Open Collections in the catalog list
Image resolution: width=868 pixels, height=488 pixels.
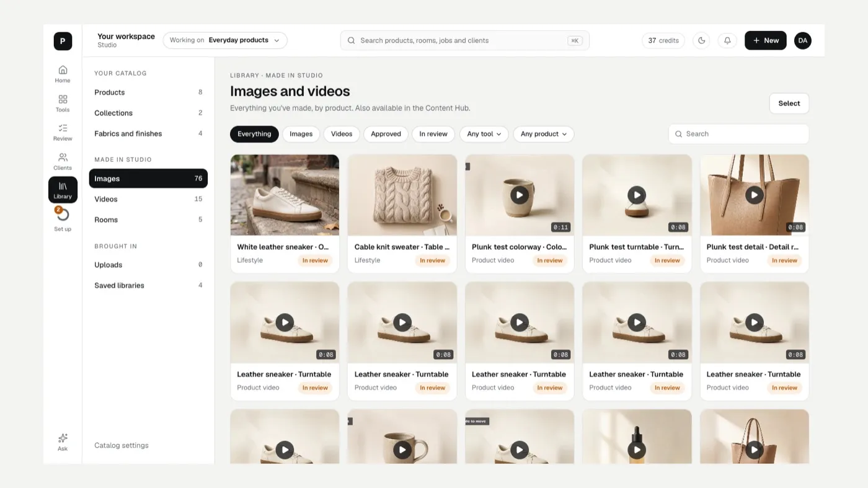click(x=148, y=113)
